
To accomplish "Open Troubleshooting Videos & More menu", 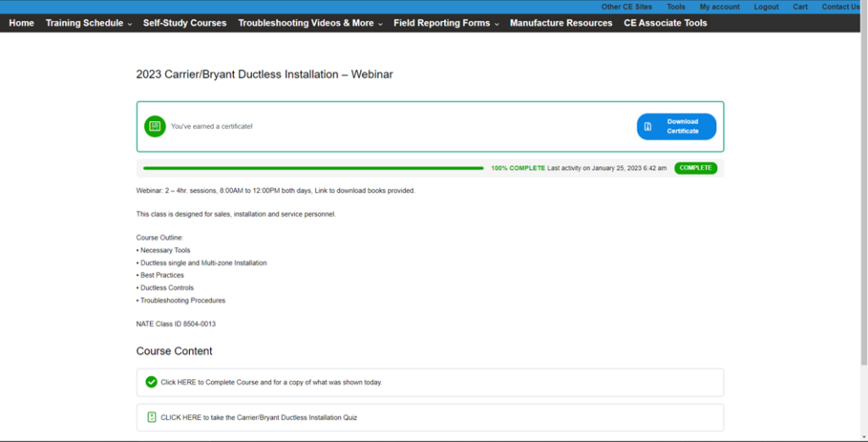I will [x=306, y=23].
